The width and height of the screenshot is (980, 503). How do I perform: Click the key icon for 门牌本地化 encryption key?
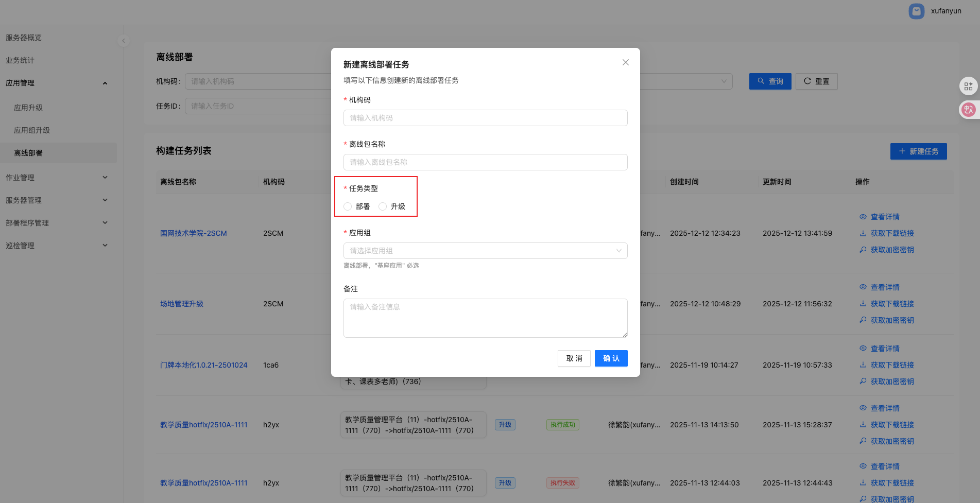pyautogui.click(x=863, y=381)
